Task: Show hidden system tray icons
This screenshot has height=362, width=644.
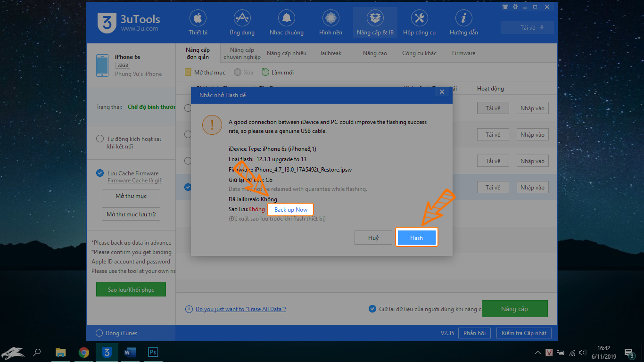Action: [538, 353]
